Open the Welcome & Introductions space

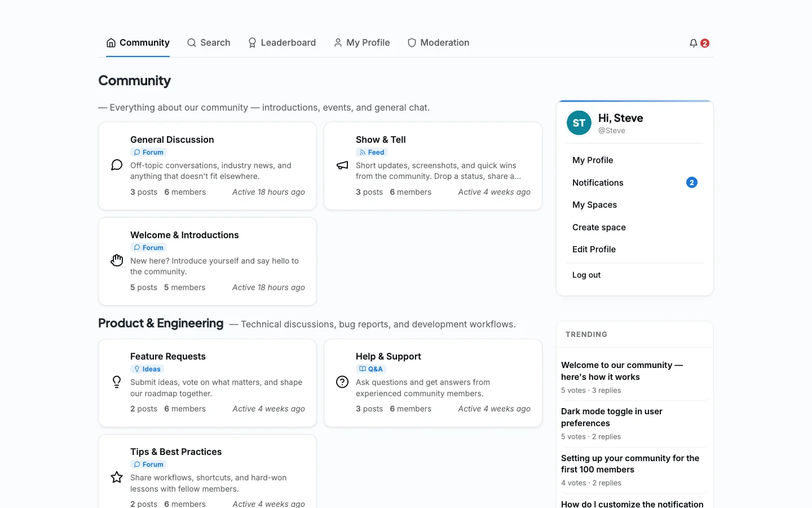coord(184,235)
